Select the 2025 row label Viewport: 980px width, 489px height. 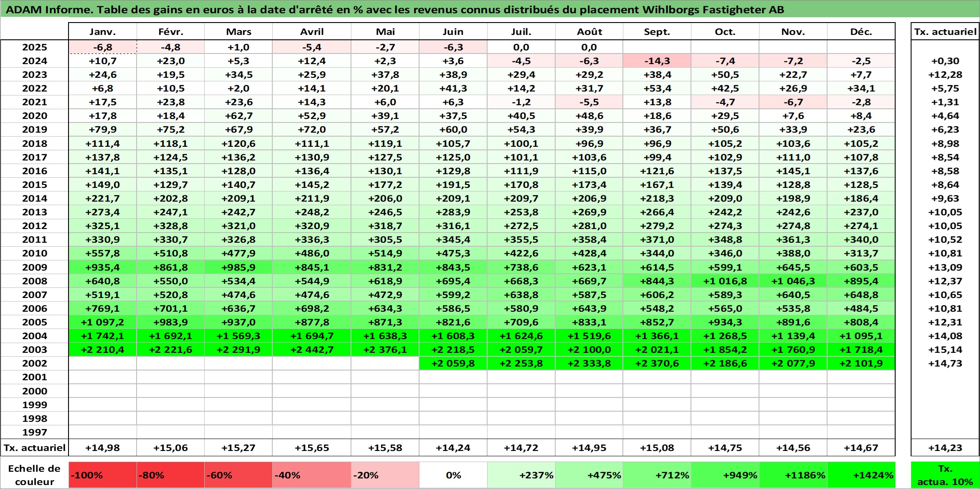coord(34,47)
